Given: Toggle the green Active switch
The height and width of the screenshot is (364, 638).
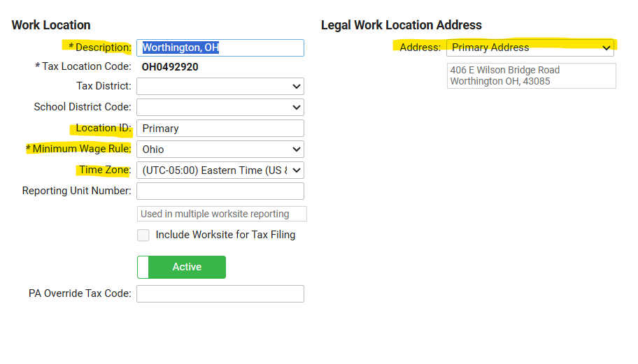Looking at the screenshot, I should pos(181,267).
